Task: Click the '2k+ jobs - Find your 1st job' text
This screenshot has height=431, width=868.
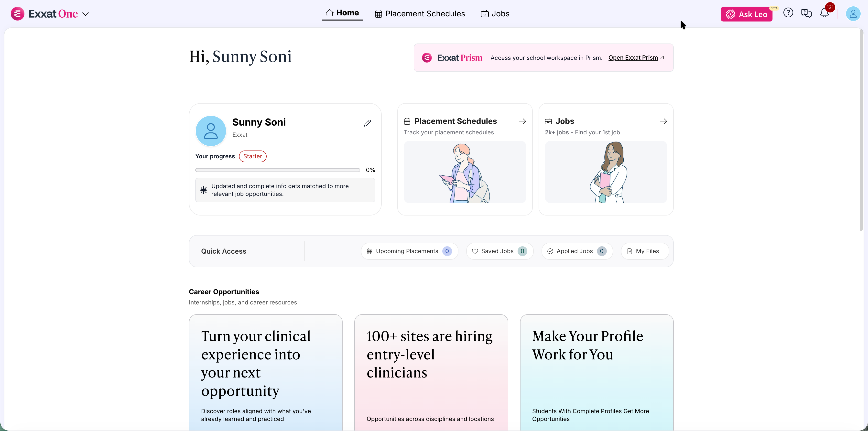Action: coord(582,132)
